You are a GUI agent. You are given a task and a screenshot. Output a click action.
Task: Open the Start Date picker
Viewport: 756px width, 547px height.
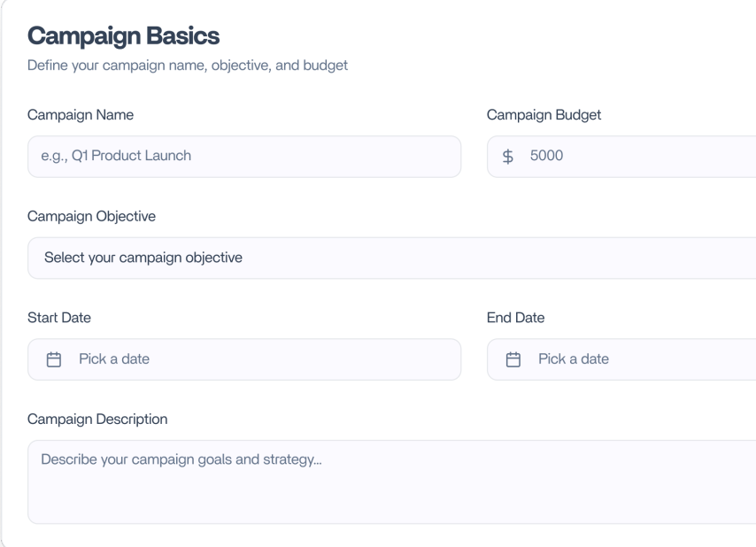pyautogui.click(x=244, y=359)
